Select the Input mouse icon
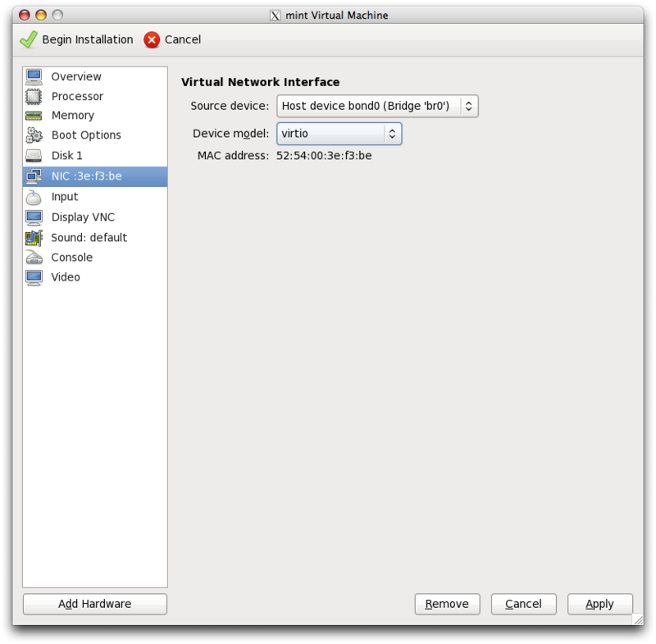This screenshot has height=644, width=656. click(34, 197)
